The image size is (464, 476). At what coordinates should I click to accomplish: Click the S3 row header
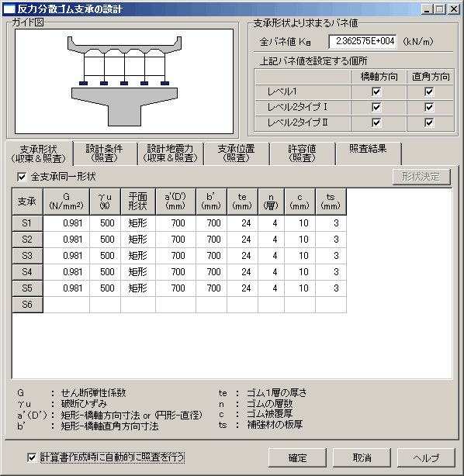tap(27, 256)
